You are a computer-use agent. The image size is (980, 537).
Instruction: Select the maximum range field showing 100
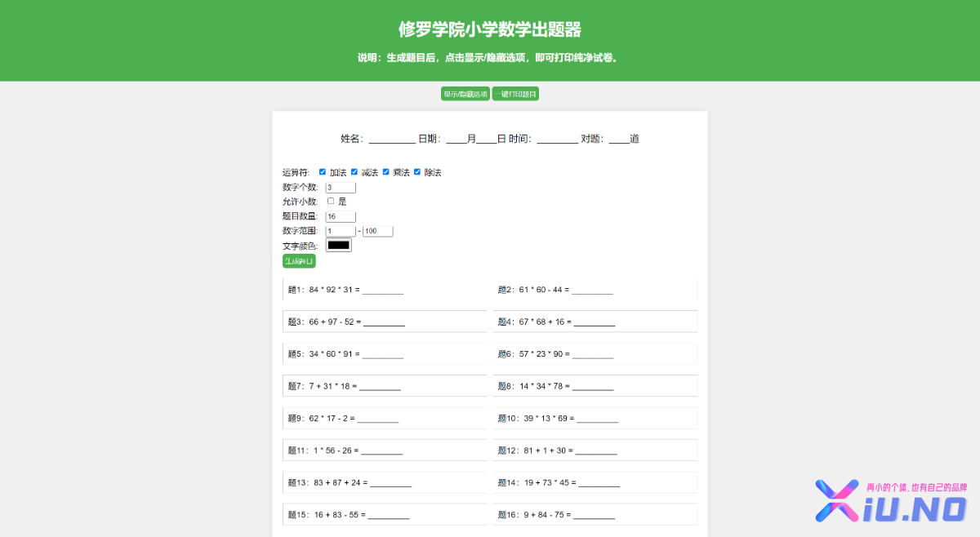pos(378,231)
